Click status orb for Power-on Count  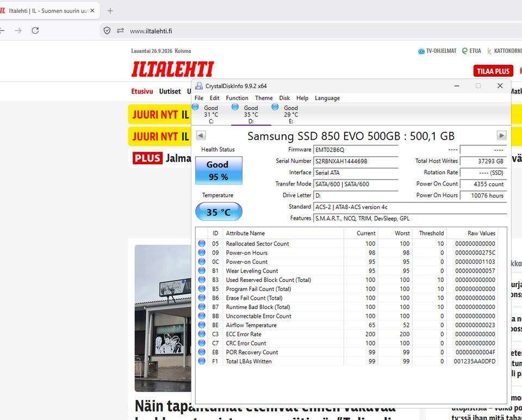pos(202,262)
